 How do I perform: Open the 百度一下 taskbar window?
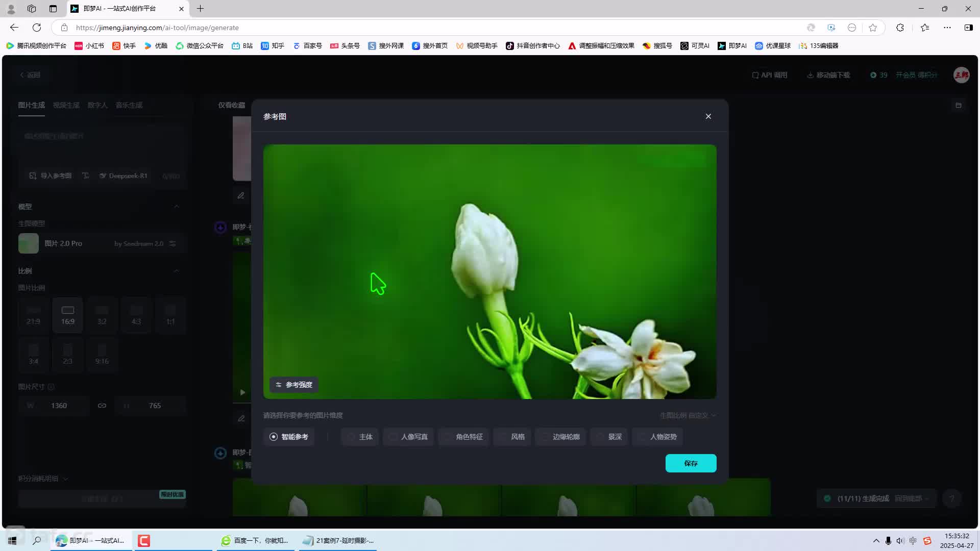(255, 541)
